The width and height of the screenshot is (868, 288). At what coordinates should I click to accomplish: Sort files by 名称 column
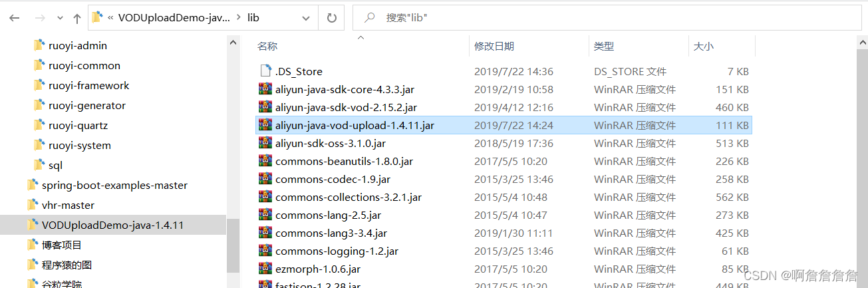coord(267,46)
